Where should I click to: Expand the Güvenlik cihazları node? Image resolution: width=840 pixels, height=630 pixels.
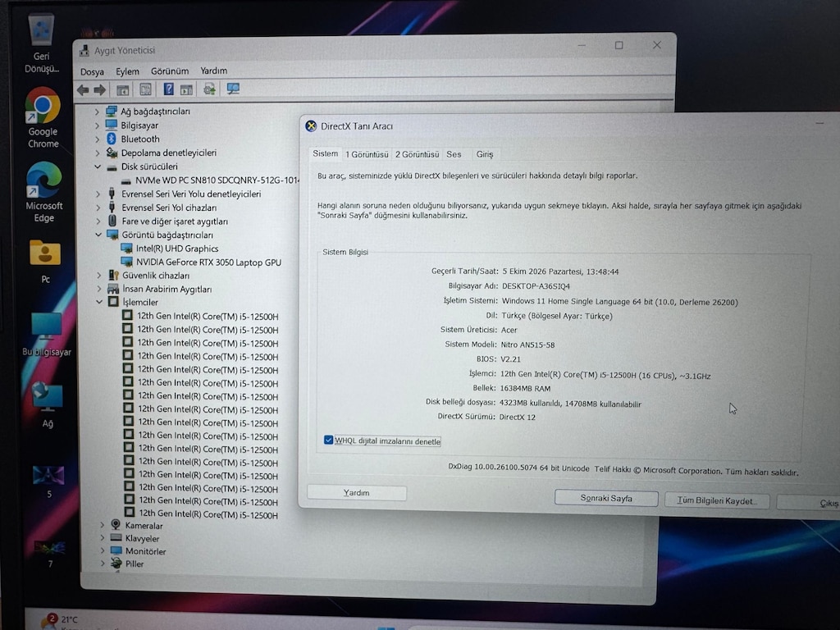[99, 276]
